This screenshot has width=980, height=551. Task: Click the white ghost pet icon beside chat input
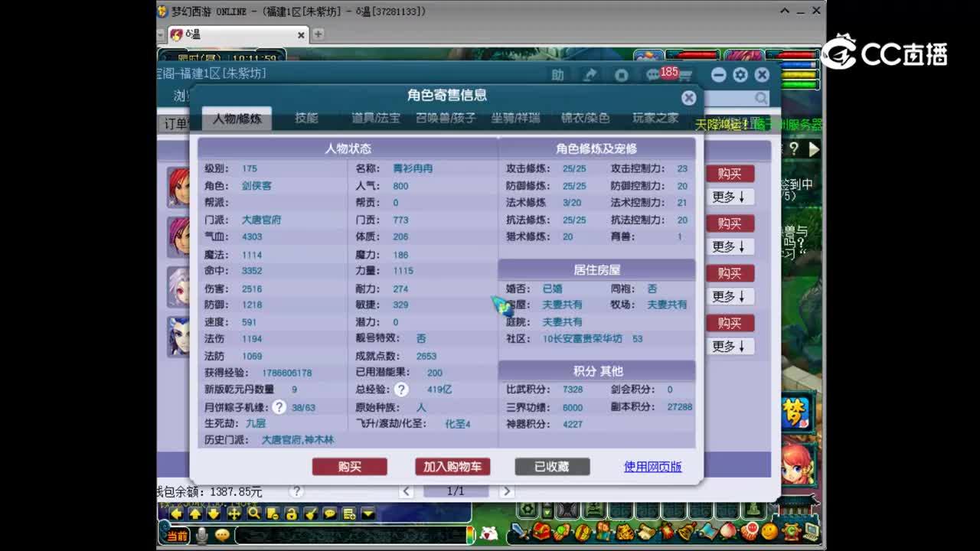pos(488,533)
